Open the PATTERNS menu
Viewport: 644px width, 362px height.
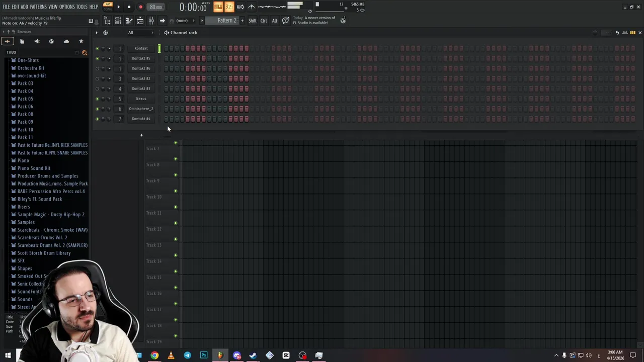38,7
